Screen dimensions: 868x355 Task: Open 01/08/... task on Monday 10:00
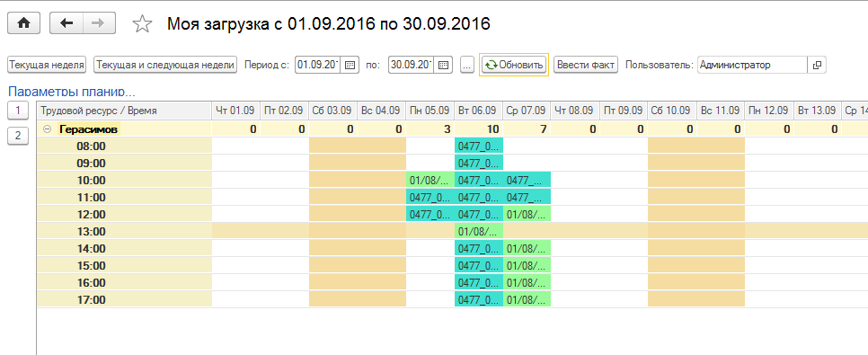tap(430, 180)
